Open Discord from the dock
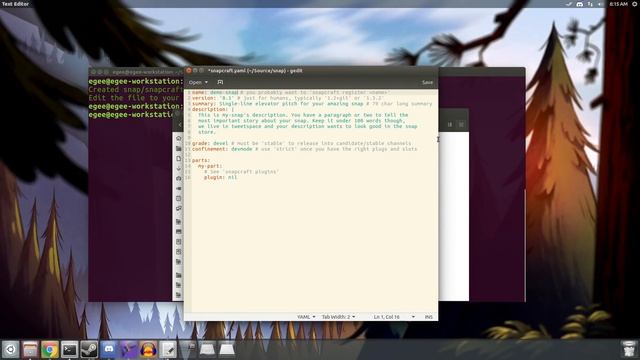This screenshot has width=640, height=360. coord(109,349)
